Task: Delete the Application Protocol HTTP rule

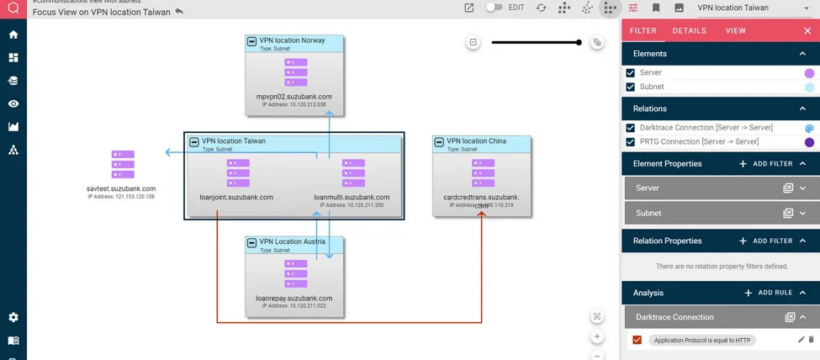Action: click(811, 340)
